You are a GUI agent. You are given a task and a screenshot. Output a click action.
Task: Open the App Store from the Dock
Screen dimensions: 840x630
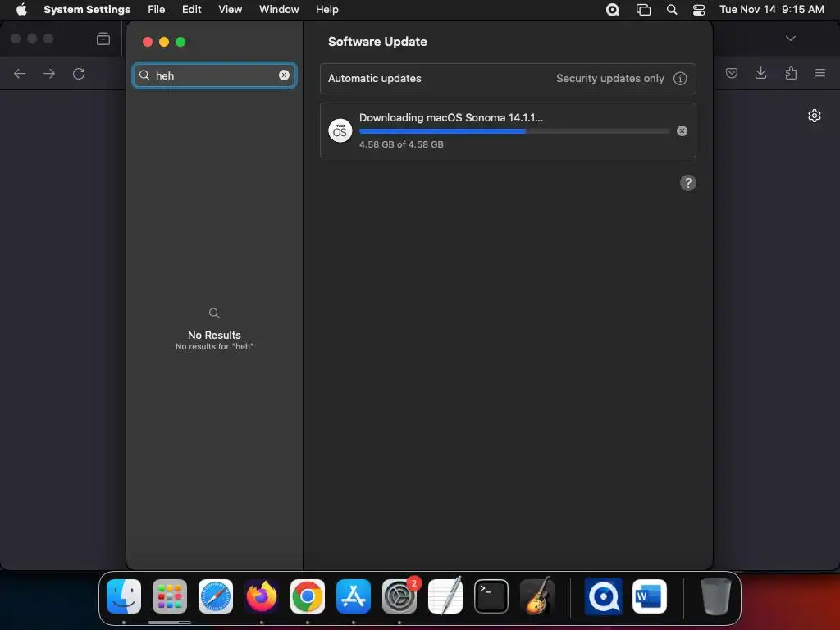(x=354, y=596)
